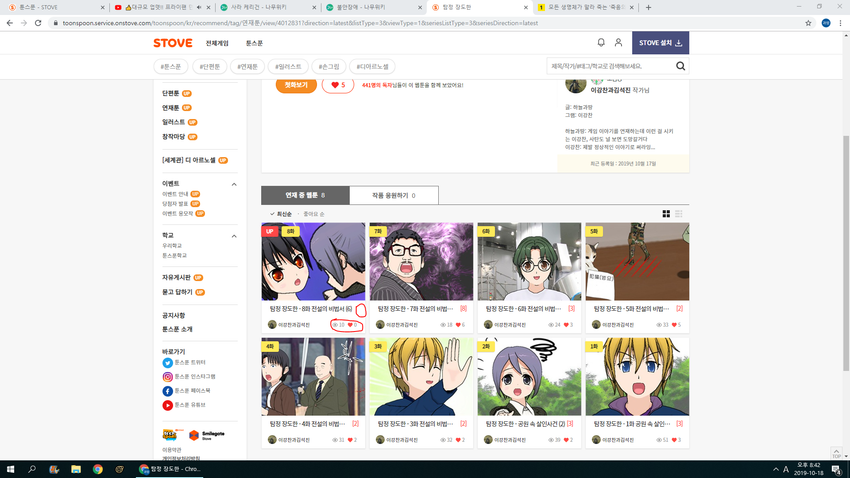Click the heart icon on 7화 card
850x478 pixels.
coord(458,325)
